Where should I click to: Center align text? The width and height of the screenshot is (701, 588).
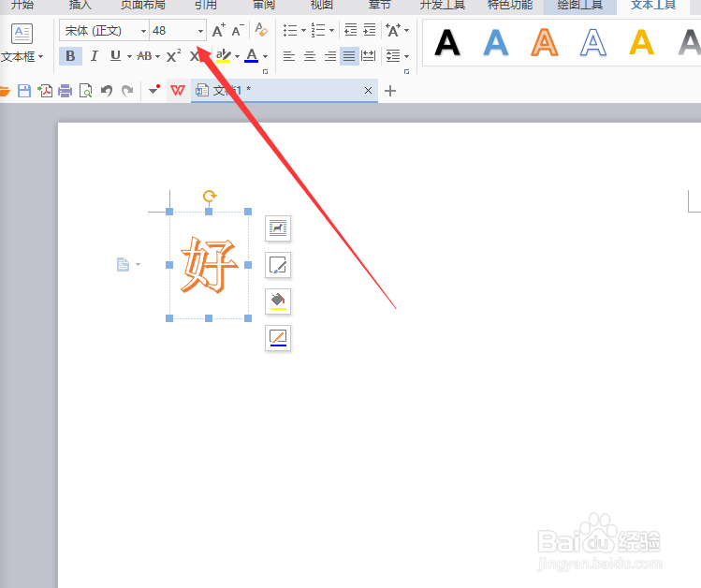click(x=310, y=56)
